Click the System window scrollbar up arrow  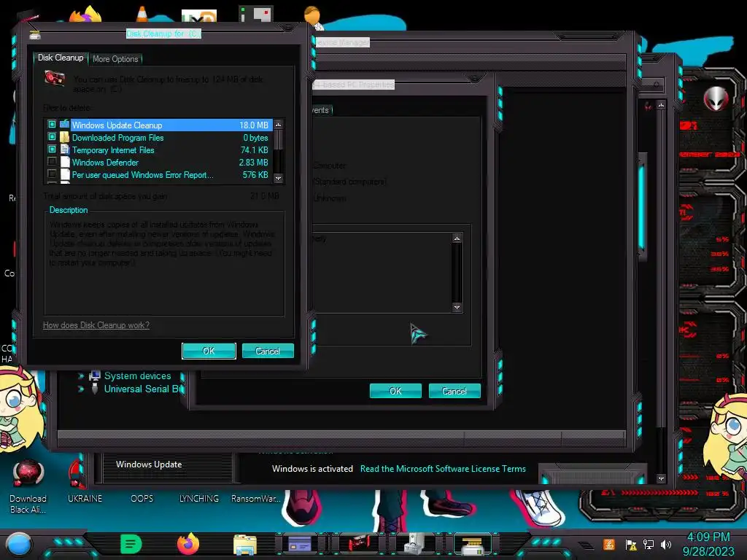[661, 105]
